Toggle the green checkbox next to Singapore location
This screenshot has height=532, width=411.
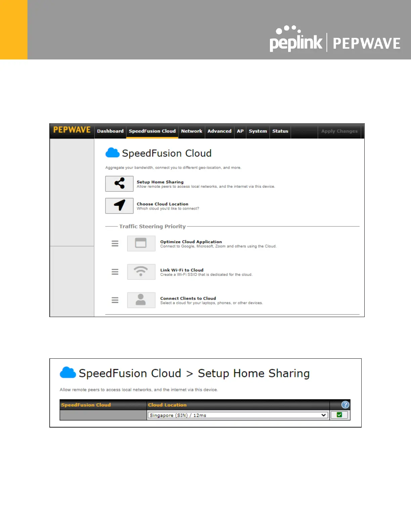coord(339,415)
